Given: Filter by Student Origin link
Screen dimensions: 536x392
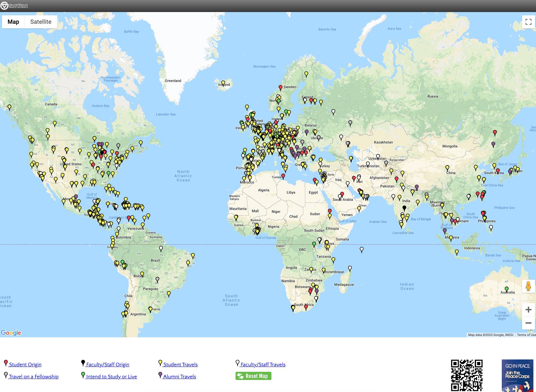Looking at the screenshot, I should pos(25,364).
